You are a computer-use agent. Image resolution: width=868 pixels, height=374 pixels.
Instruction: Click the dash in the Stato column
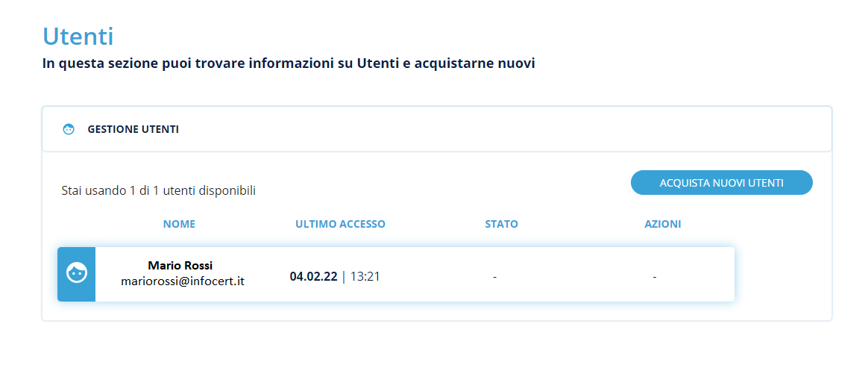pyautogui.click(x=495, y=277)
